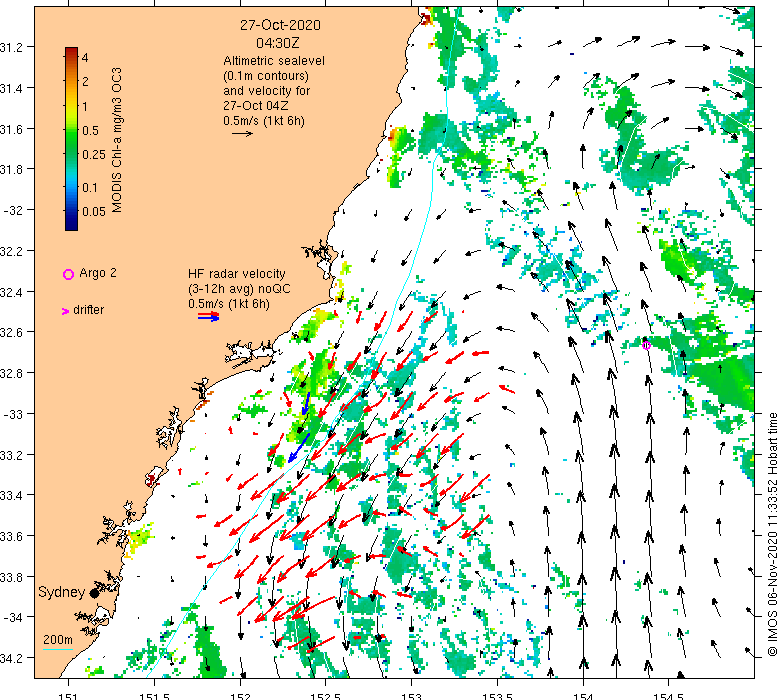780x700 pixels.
Task: Click the '0.5m/s (1kt 6h)' text under HF radar
Action: tap(229, 304)
